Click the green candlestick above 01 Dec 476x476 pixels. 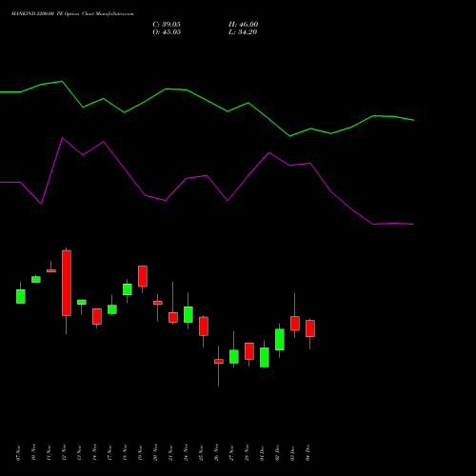point(265,357)
